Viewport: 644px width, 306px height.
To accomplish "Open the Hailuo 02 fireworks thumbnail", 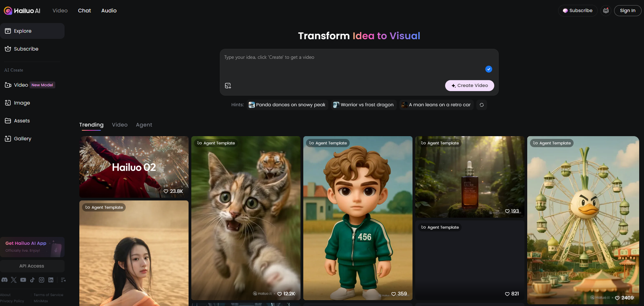I will (x=134, y=167).
